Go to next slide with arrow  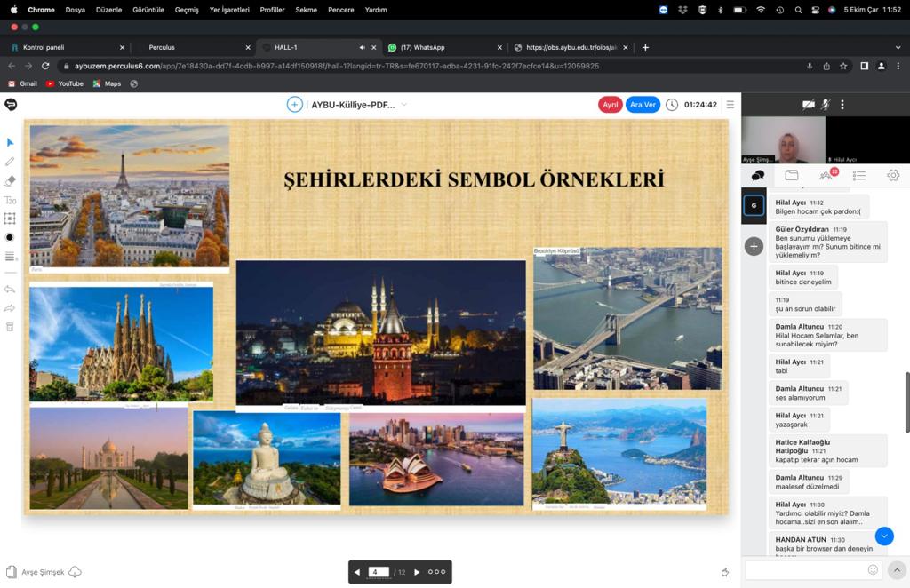tap(417, 572)
